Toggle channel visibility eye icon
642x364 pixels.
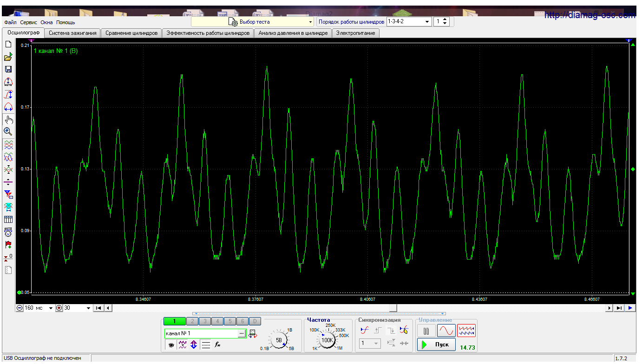point(171,344)
